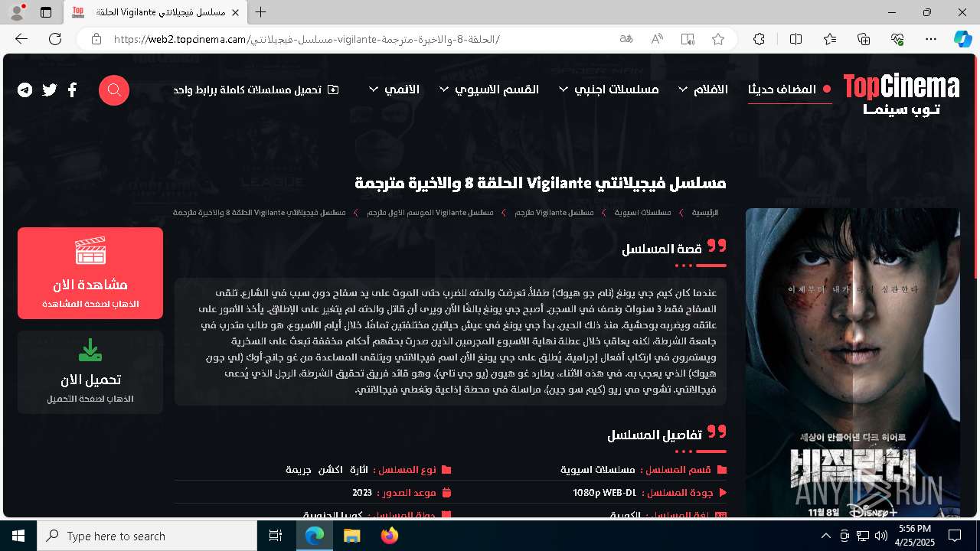Viewport: 980px width, 551px height.
Task: Open browser extensions puzzle icon
Action: pyautogui.click(x=759, y=39)
